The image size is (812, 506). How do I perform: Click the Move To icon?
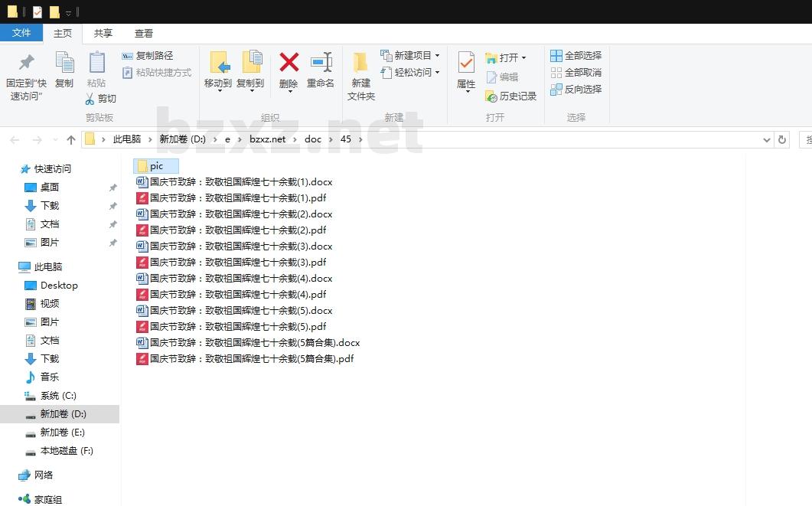(x=218, y=64)
